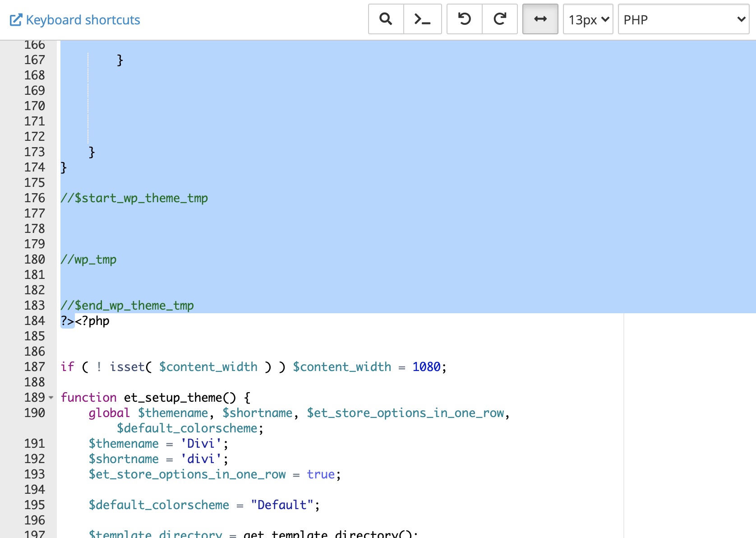Click the 'divi' shortname string
The width and height of the screenshot is (756, 538).
[x=201, y=459]
